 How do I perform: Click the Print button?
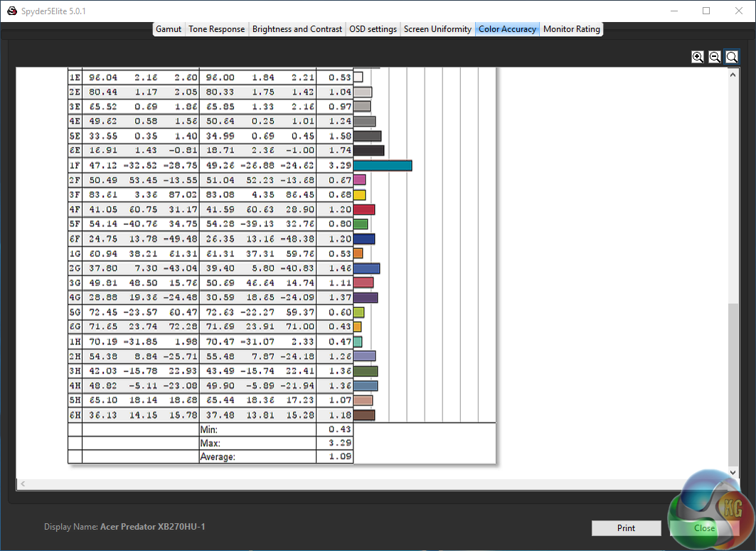pos(626,528)
